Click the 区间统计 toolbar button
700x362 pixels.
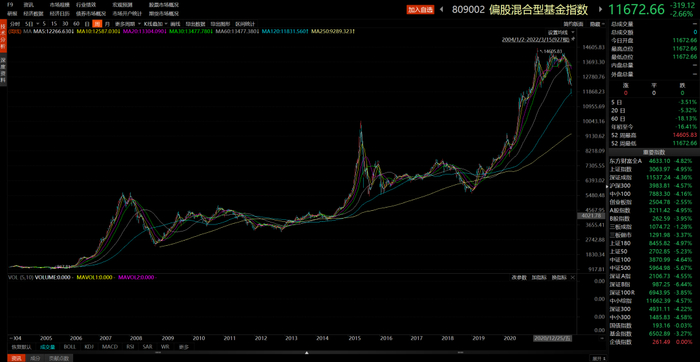[x=246, y=23]
